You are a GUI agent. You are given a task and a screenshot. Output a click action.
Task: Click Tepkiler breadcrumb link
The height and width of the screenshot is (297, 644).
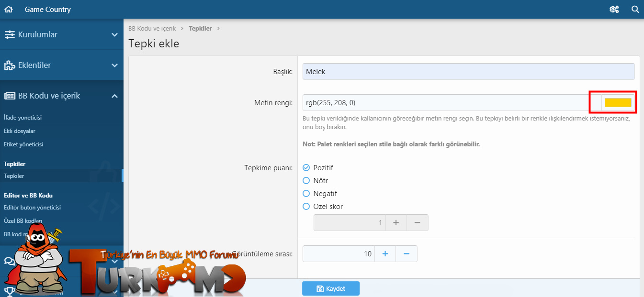click(x=200, y=28)
